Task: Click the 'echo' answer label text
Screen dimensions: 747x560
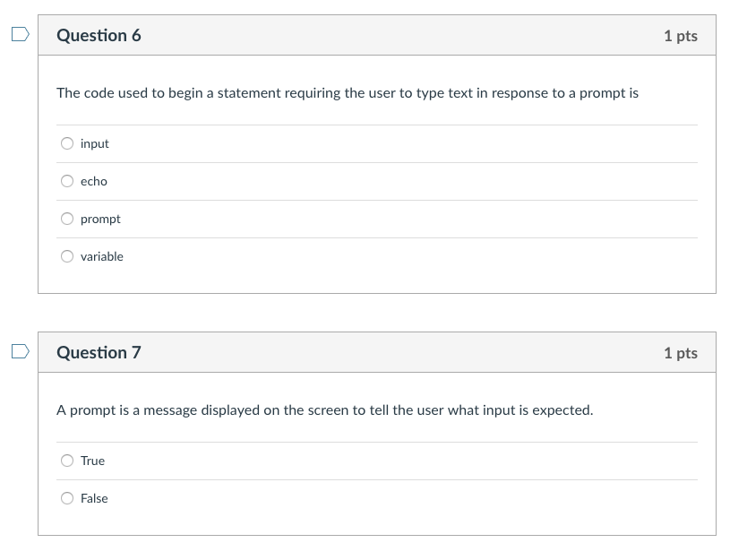Action: (93, 181)
